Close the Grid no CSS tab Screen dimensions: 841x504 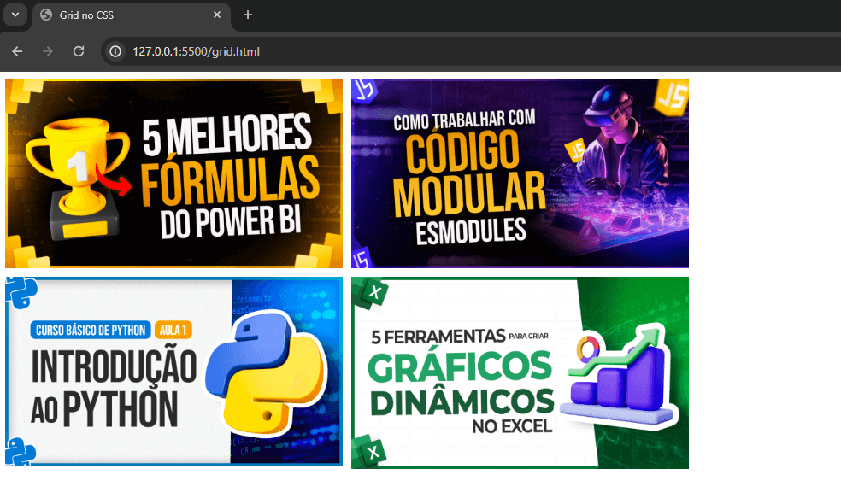[216, 15]
